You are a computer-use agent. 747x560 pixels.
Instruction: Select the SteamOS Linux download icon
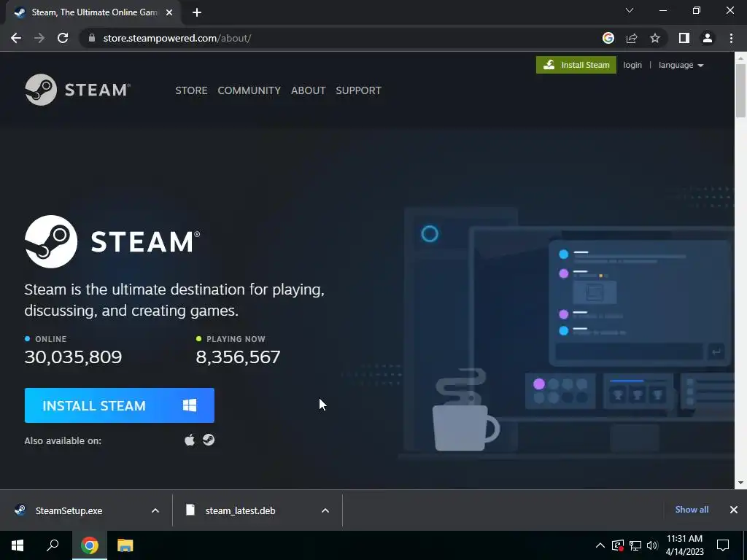[209, 440]
